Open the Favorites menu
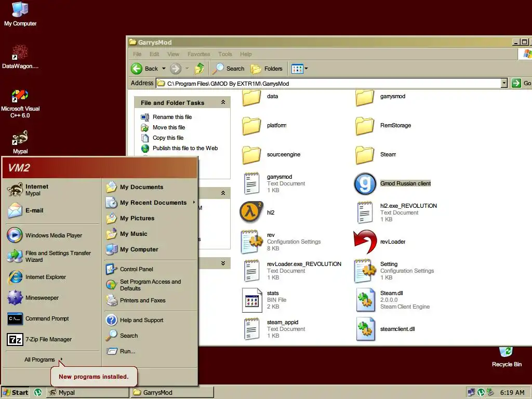Screen dimensions: 532x399 click(199, 54)
